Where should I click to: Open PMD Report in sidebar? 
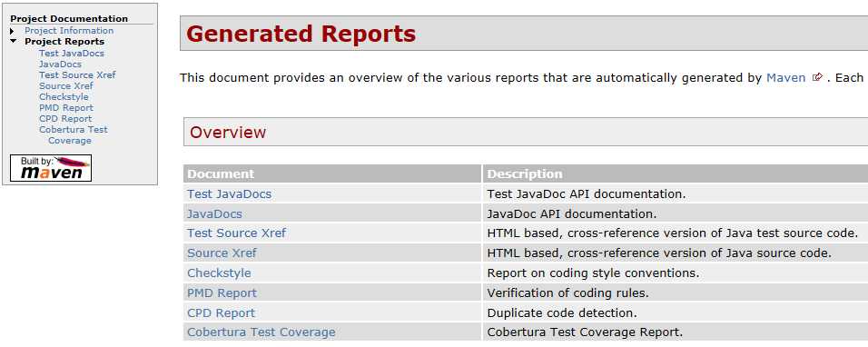click(x=66, y=108)
